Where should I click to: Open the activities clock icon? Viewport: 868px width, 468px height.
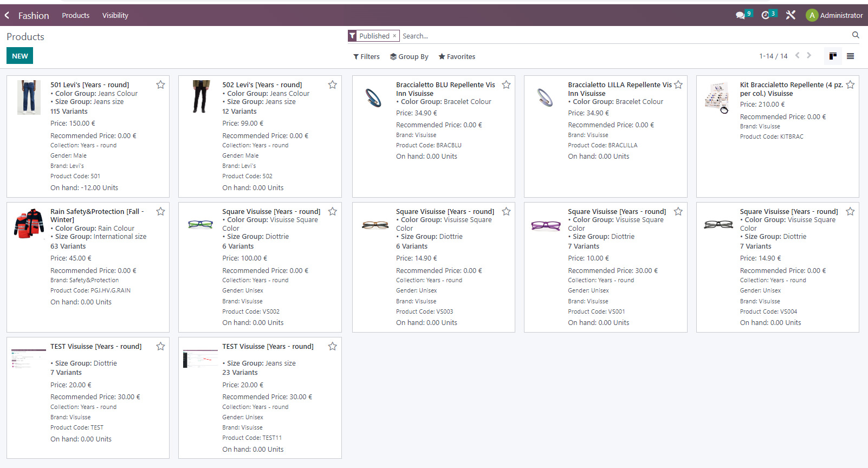(x=765, y=16)
